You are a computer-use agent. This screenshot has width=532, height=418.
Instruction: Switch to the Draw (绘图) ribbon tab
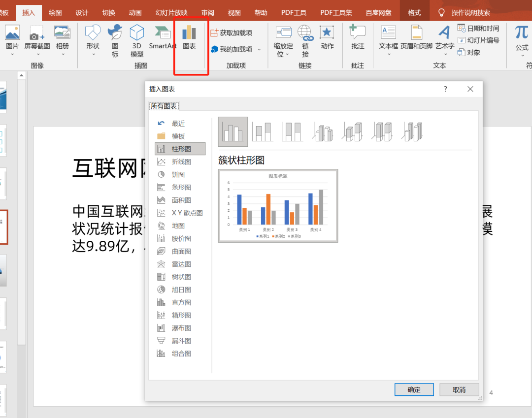click(55, 13)
